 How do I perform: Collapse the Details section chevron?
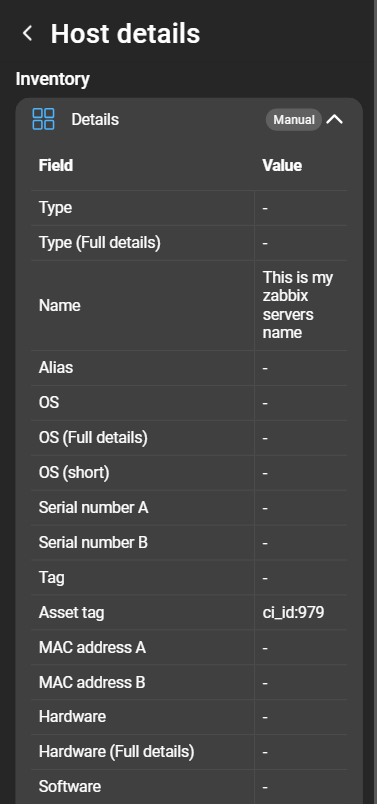tap(335, 119)
